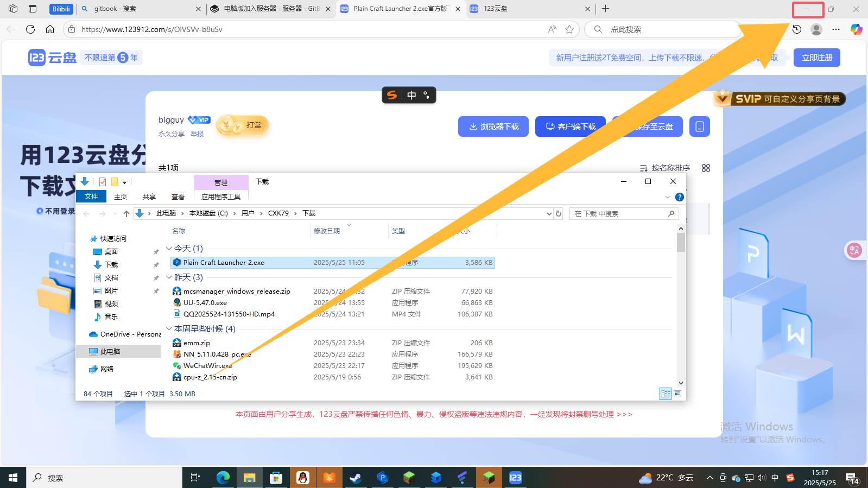Open the 按名称排序 sort dropdown
The image size is (868, 488).
tap(665, 168)
